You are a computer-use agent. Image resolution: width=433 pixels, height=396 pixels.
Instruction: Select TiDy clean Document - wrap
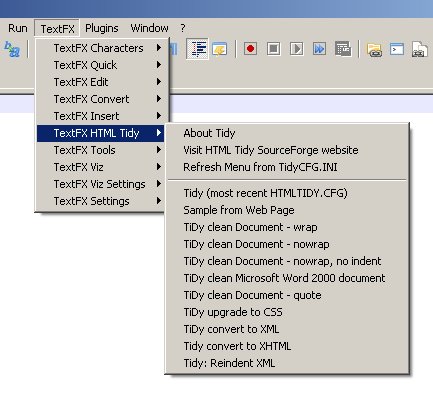287,227
